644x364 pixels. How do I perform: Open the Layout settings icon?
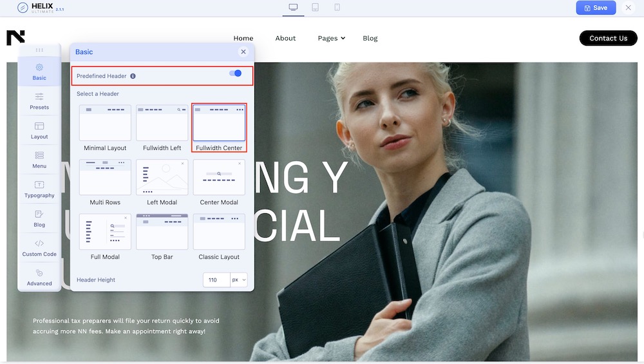pos(39,130)
